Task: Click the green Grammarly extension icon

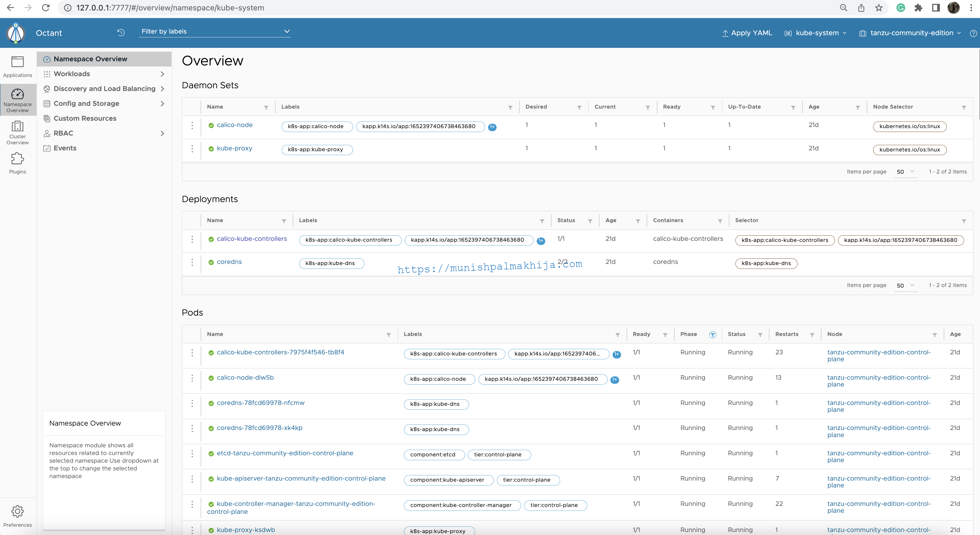Action: (x=901, y=8)
